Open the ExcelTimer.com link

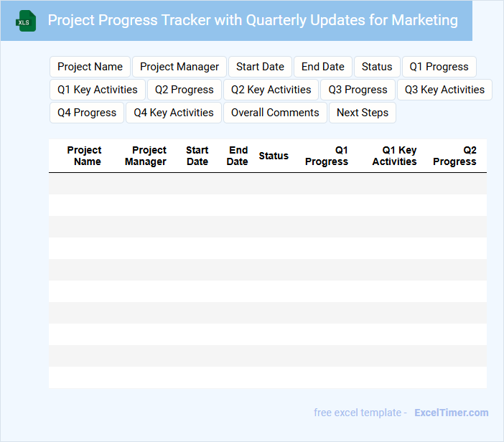click(x=451, y=413)
